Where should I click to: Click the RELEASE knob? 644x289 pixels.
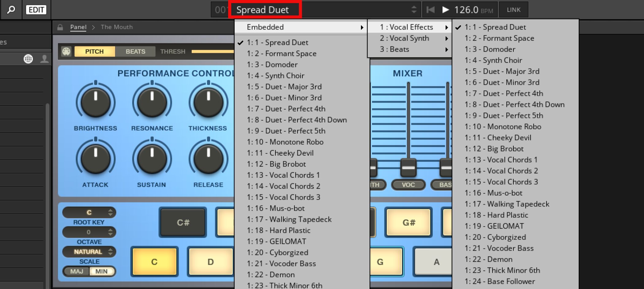tap(209, 159)
